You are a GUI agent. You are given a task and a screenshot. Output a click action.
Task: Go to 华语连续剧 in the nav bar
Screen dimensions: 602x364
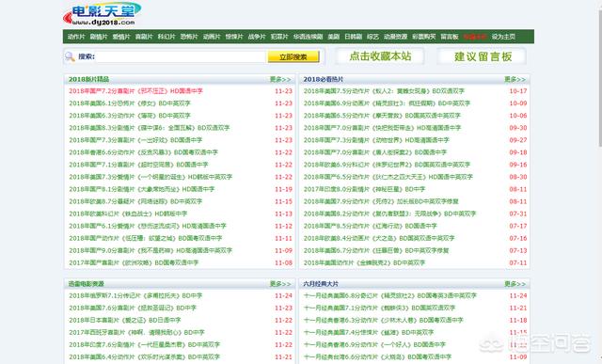point(308,37)
